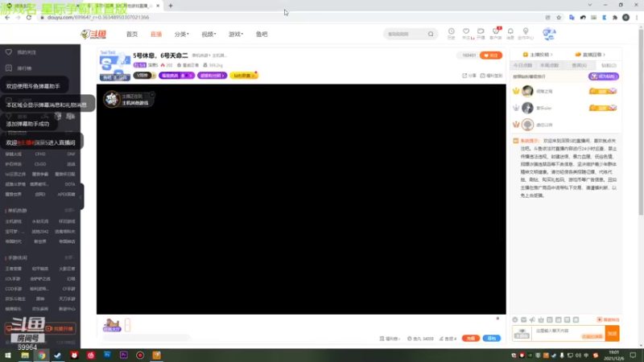Click the yellow fan benefit badge

[244, 76]
